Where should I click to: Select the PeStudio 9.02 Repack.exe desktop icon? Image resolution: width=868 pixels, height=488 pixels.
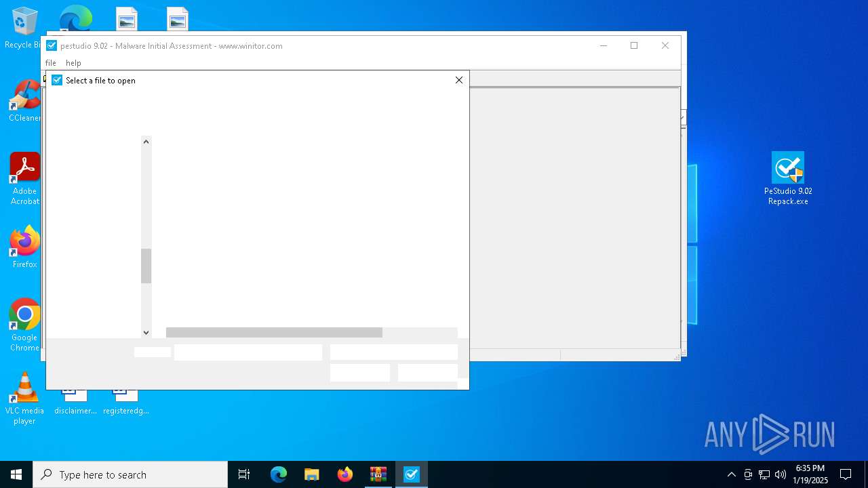[x=788, y=178]
